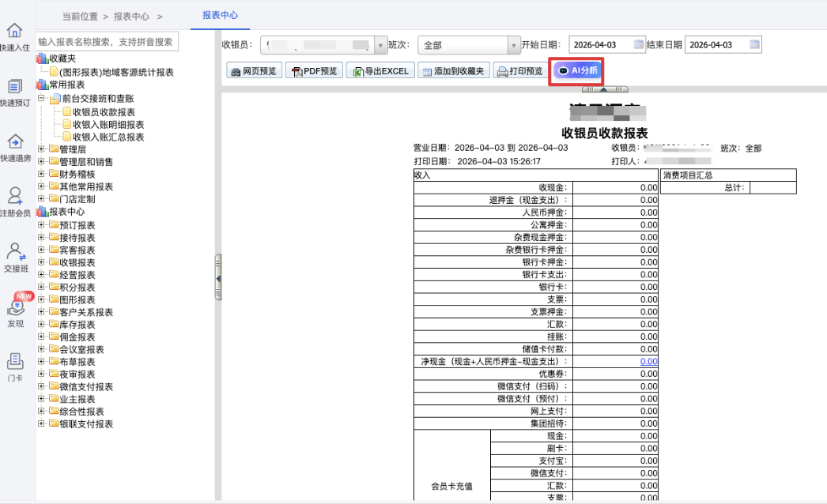This screenshot has width=827, height=504.
Task: Select 收银报表 folder
Action: pos(77,262)
